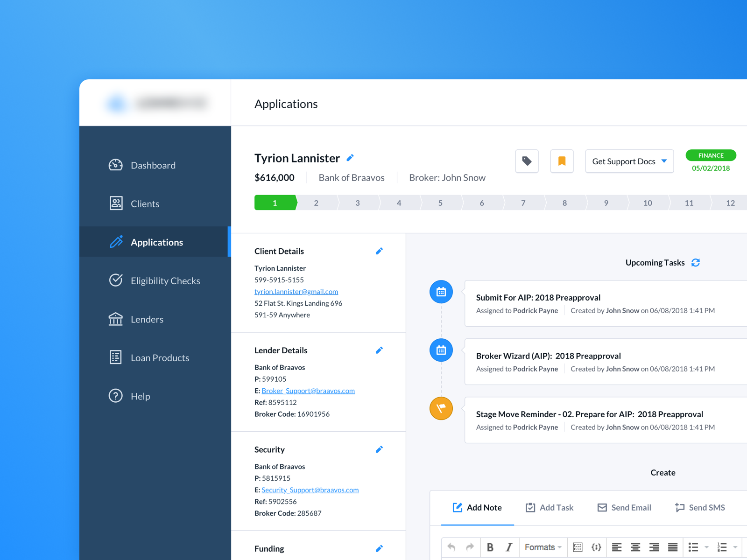Open the Client Details edit pencil

[x=379, y=251]
